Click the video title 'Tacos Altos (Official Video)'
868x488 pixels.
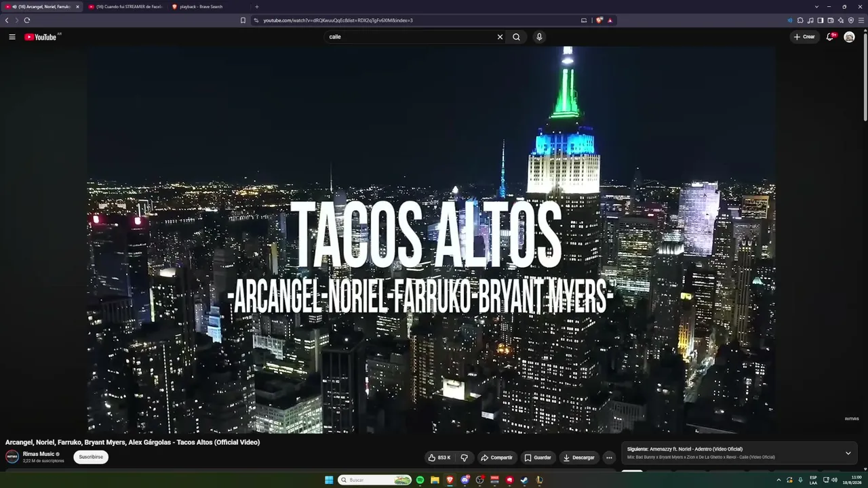218,443
